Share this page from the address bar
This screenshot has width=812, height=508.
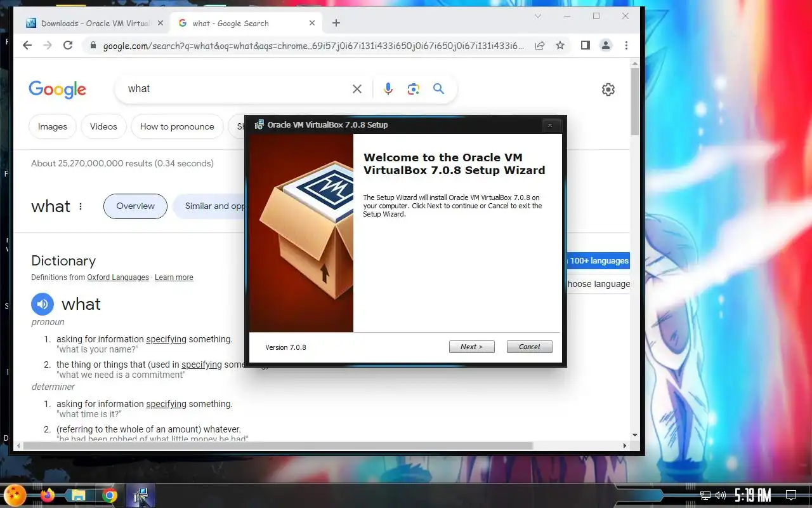tap(540, 46)
